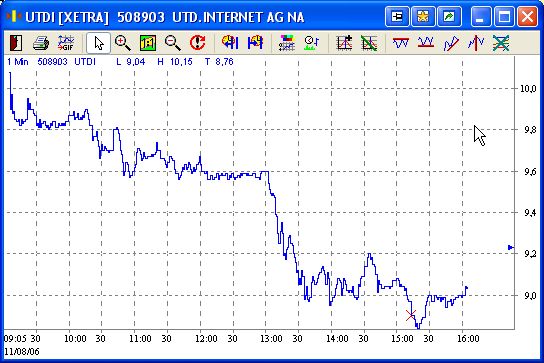This screenshot has height=363, width=544.
Task: Click the 16:00 time axis label
Action: 468,338
